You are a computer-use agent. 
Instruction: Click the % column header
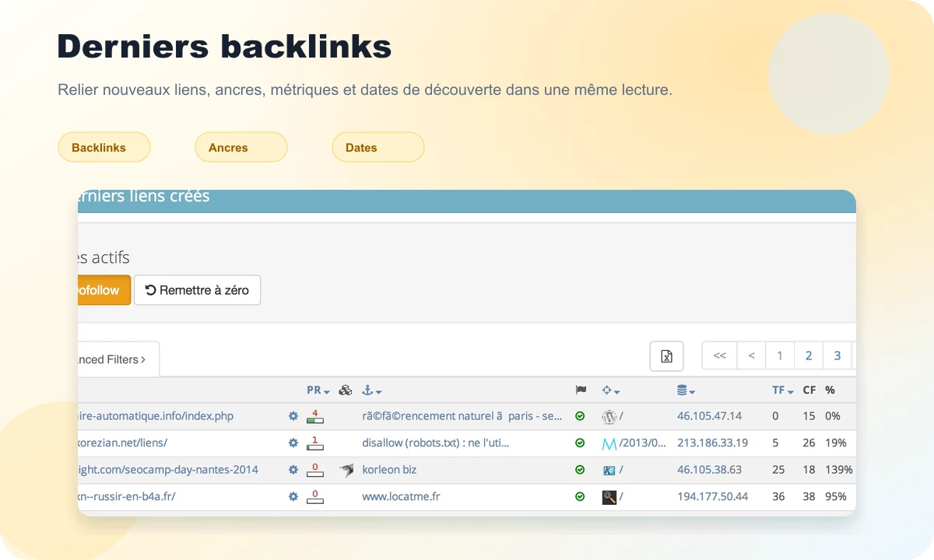pyautogui.click(x=830, y=390)
